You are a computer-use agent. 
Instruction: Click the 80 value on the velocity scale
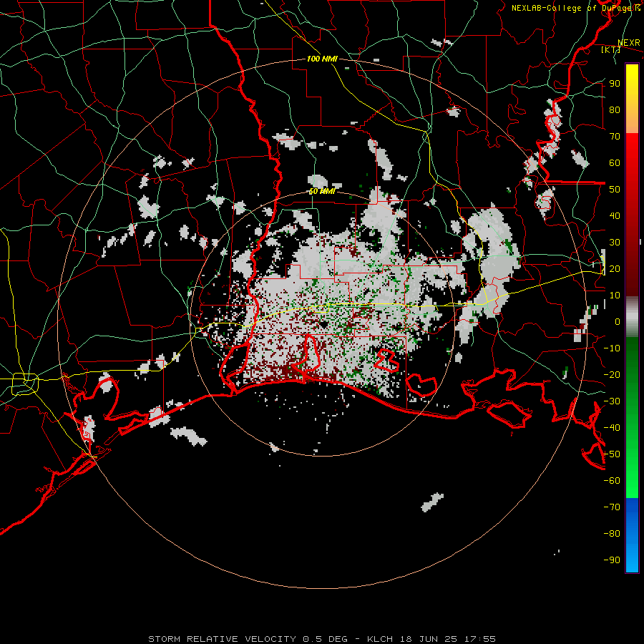pos(615,109)
